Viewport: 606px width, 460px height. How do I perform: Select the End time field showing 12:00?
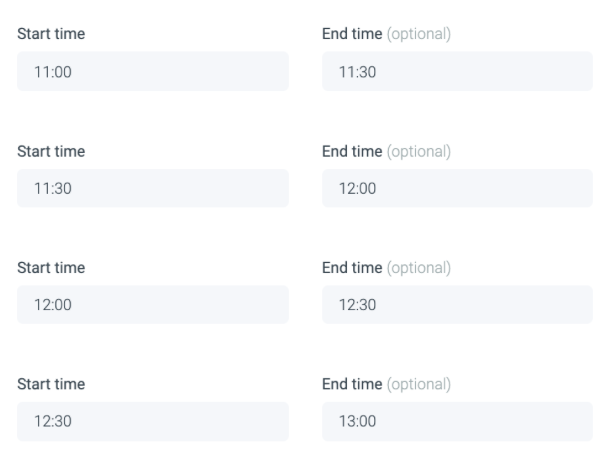click(x=457, y=189)
